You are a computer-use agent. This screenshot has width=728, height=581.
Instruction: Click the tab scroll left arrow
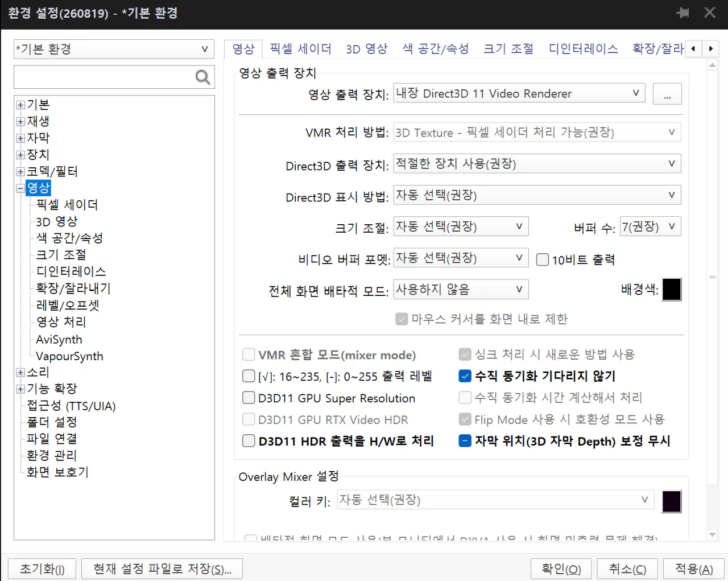coord(693,49)
